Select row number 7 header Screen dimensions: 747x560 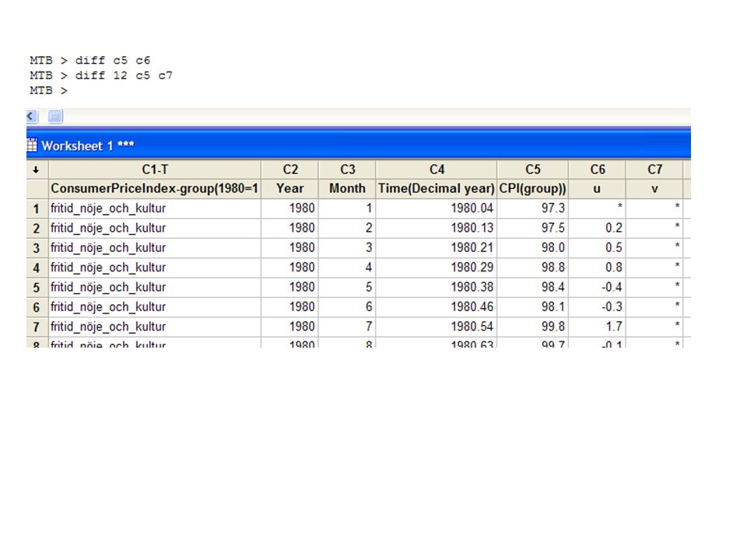[37, 327]
